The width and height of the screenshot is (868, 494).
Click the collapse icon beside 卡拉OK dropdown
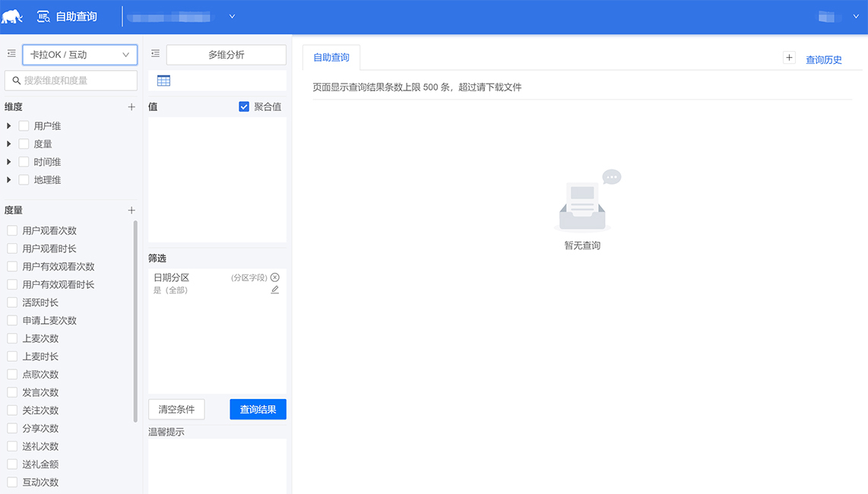pyautogui.click(x=11, y=54)
